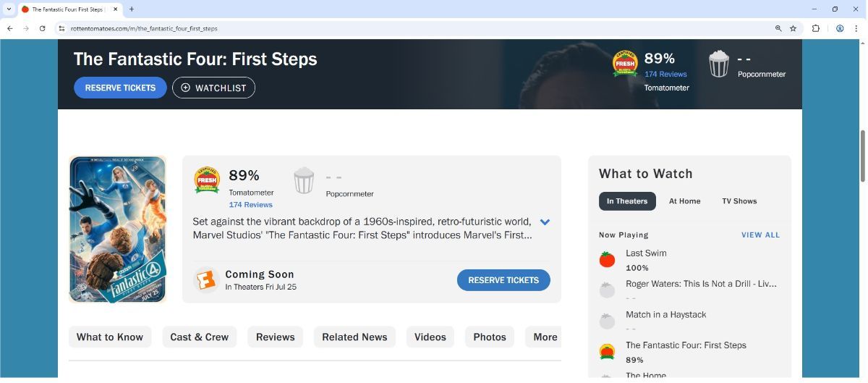The width and height of the screenshot is (868, 383).
Task: Close the Fantastic Four browser tab
Action: 115,9
